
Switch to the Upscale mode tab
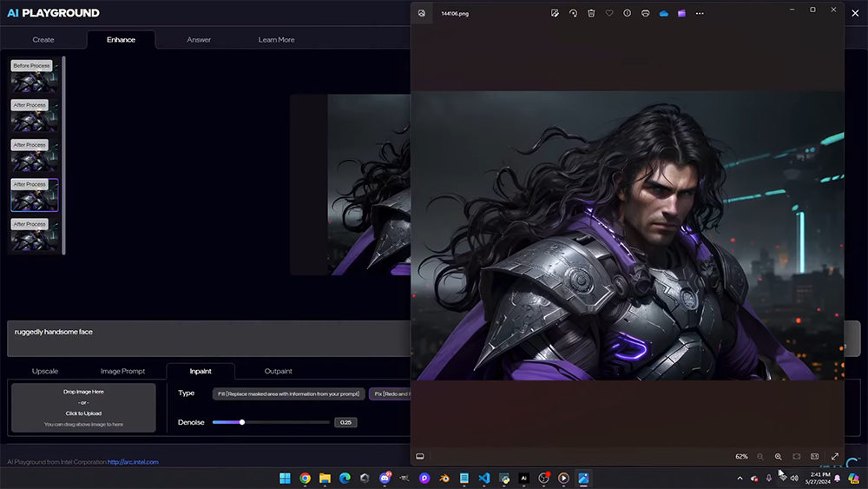[x=45, y=371]
